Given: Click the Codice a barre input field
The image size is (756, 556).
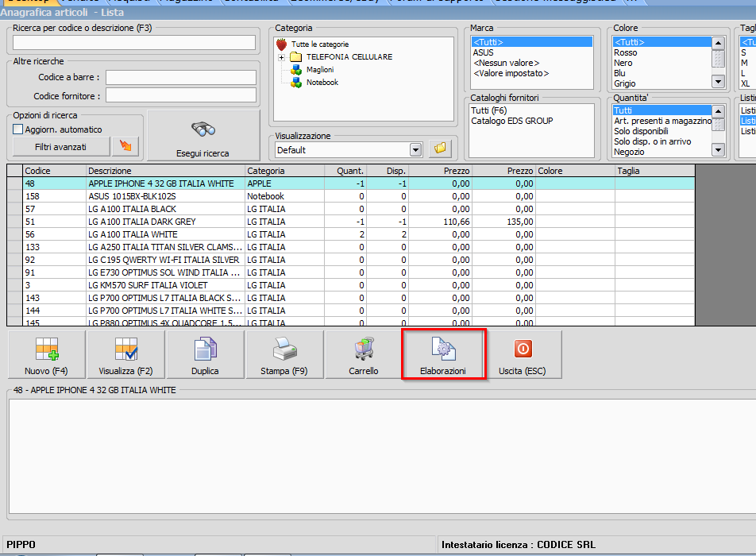Looking at the screenshot, I should [181, 77].
